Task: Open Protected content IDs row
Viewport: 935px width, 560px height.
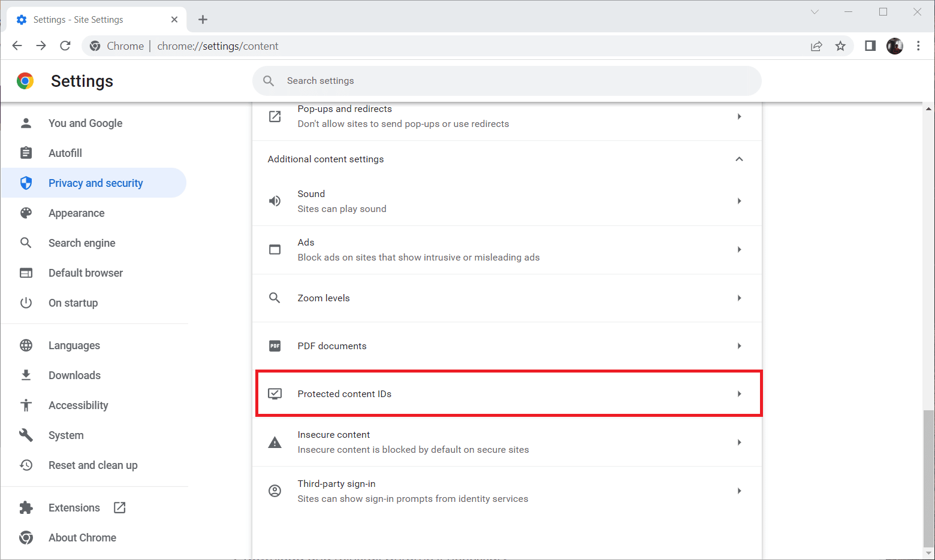Action: click(x=507, y=393)
